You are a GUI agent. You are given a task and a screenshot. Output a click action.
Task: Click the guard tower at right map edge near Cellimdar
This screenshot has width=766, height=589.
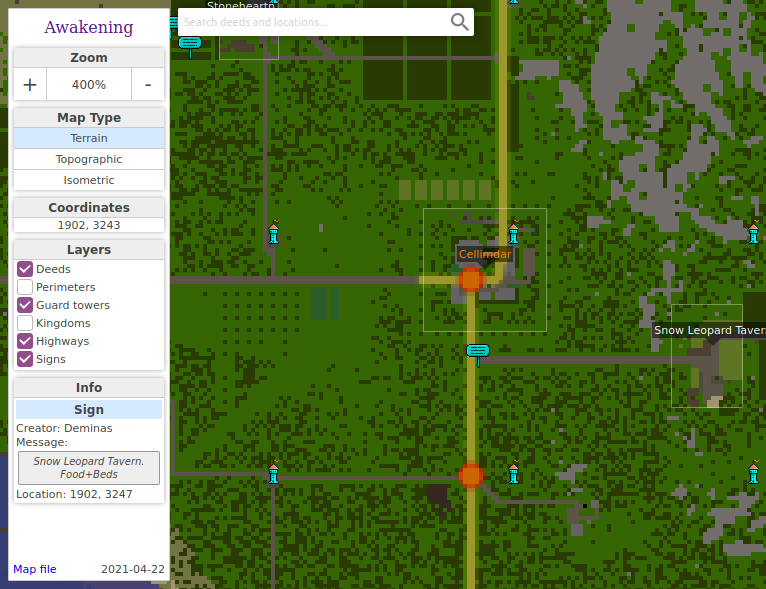tap(753, 232)
